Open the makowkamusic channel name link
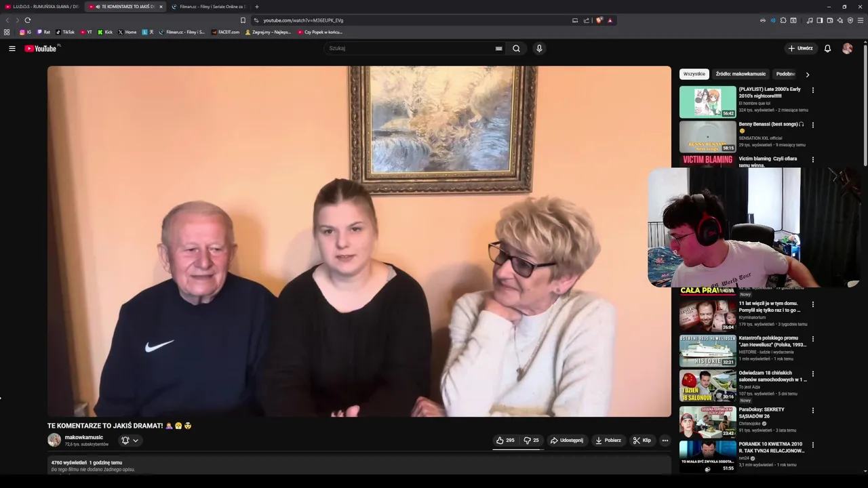This screenshot has width=868, height=488. click(x=84, y=437)
